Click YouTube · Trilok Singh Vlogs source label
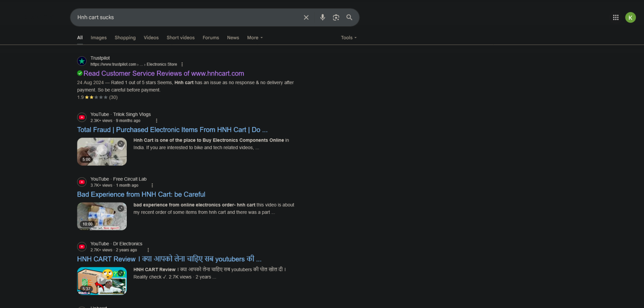 (x=121, y=115)
